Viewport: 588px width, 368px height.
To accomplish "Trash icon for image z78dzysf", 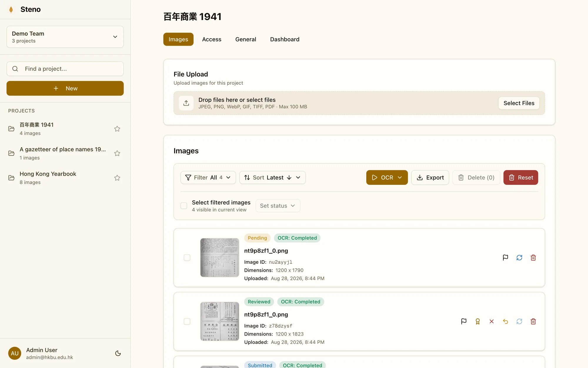I will pos(533,321).
